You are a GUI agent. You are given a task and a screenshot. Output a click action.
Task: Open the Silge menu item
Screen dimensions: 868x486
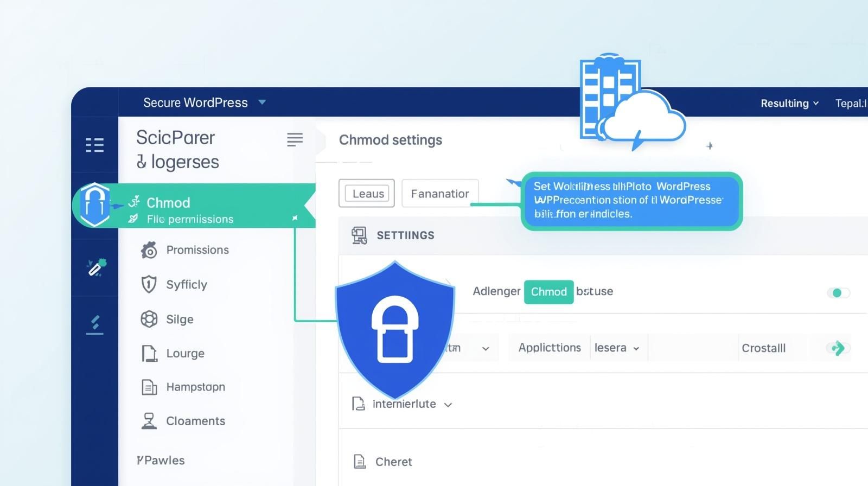coord(180,319)
